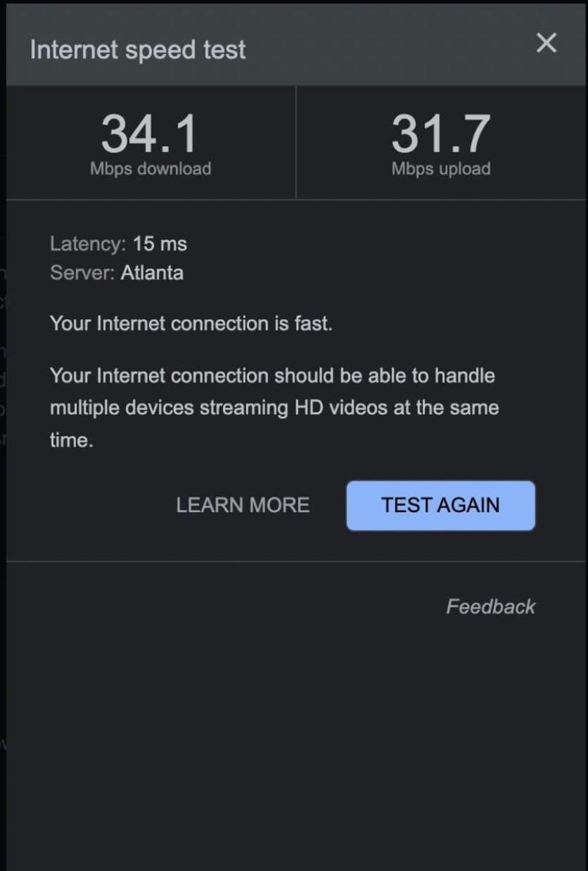Select the 34.1 download speed value
The width and height of the screenshot is (588, 871).
(x=149, y=134)
